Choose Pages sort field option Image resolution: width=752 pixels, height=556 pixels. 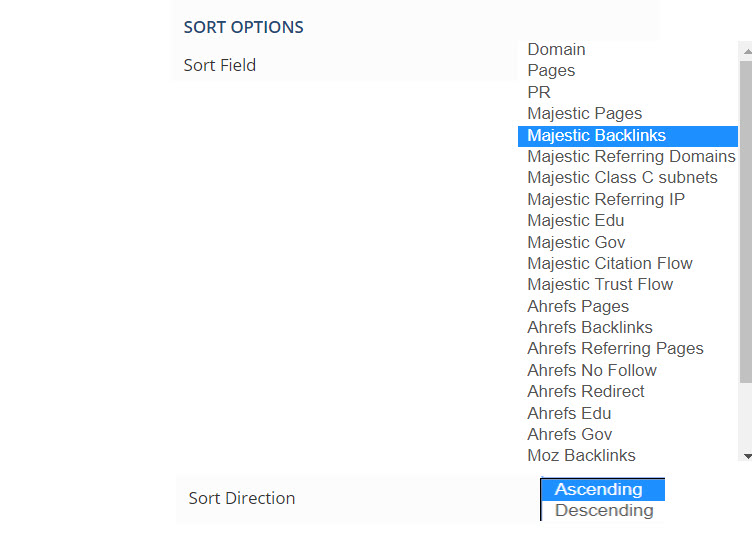pos(551,70)
